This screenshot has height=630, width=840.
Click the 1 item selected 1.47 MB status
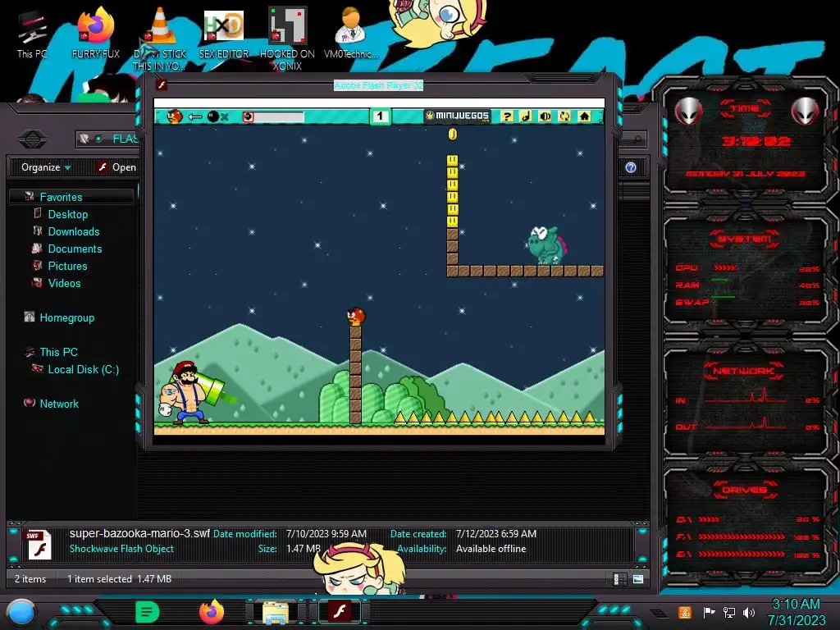[x=119, y=578]
